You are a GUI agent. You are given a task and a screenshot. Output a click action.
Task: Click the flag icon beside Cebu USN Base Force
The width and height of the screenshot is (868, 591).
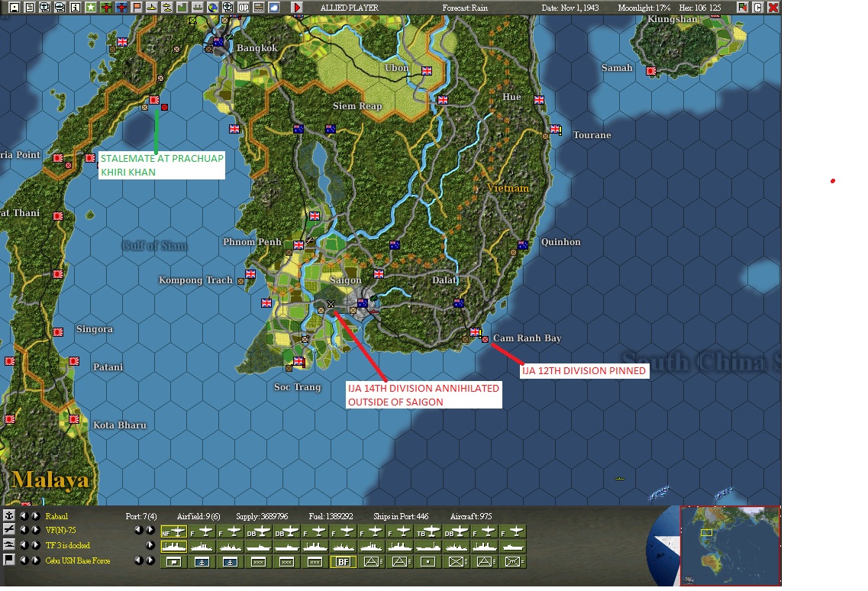point(9,560)
